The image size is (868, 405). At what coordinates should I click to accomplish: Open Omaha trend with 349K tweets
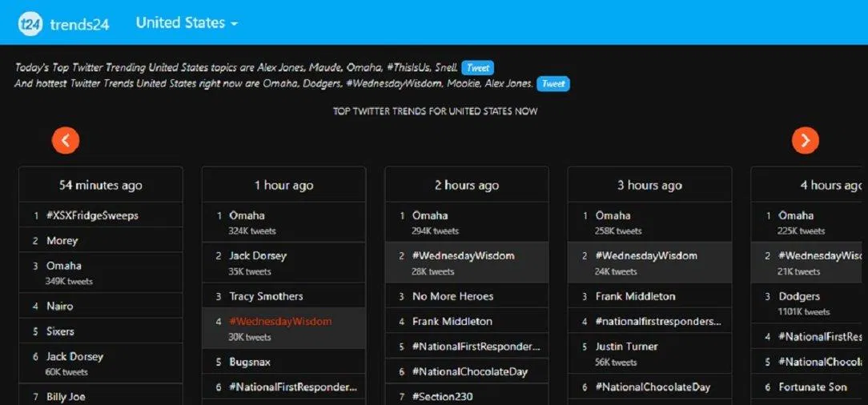[x=64, y=266]
